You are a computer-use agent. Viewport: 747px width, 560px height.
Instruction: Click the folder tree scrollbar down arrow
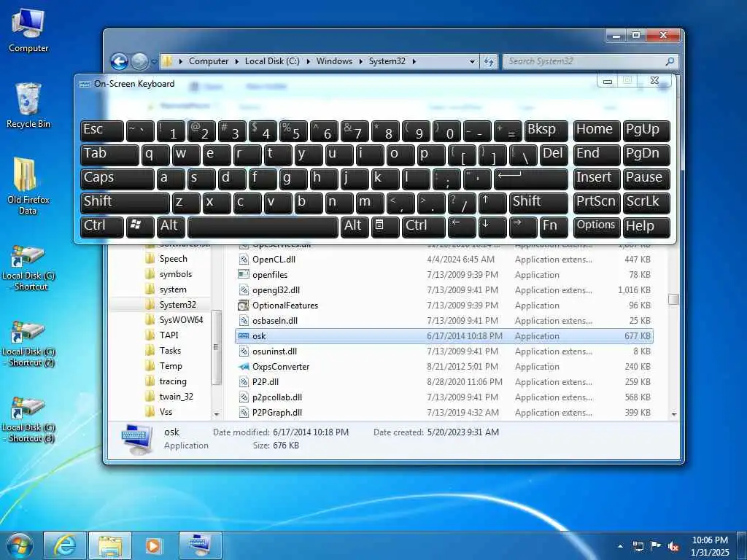pyautogui.click(x=216, y=414)
